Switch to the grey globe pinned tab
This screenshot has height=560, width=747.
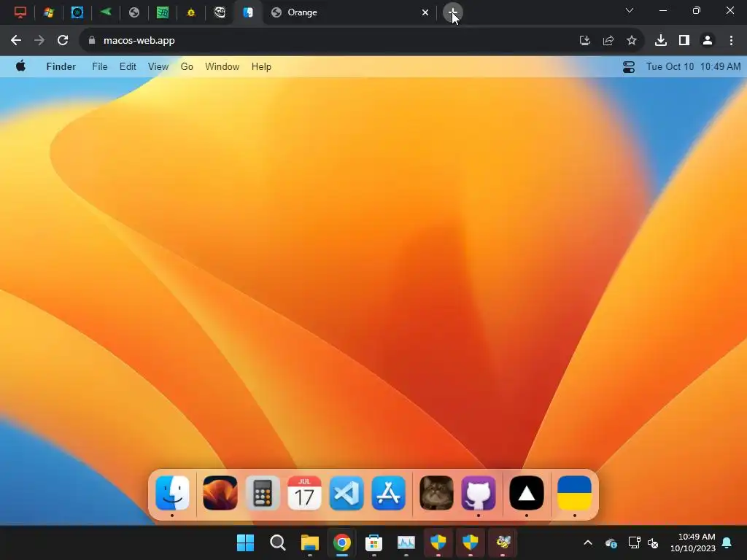point(134,12)
